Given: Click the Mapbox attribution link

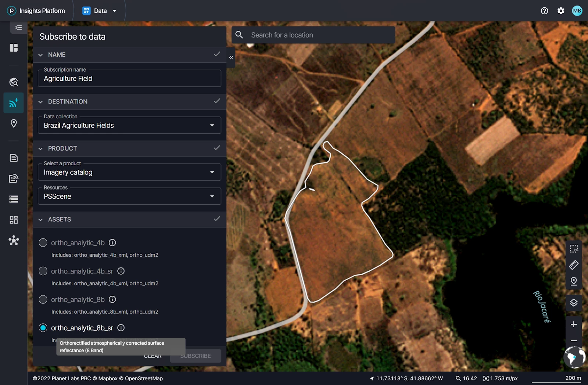Looking at the screenshot, I should point(105,378).
